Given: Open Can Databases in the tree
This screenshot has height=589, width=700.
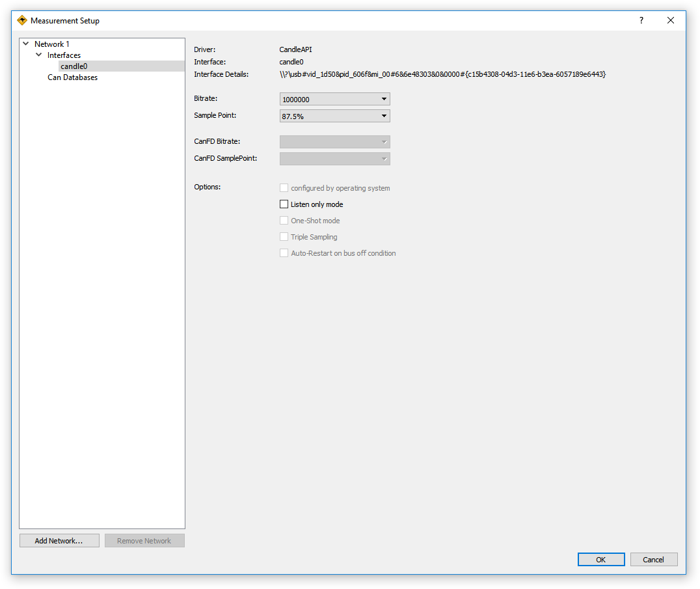Looking at the screenshot, I should pyautogui.click(x=72, y=77).
